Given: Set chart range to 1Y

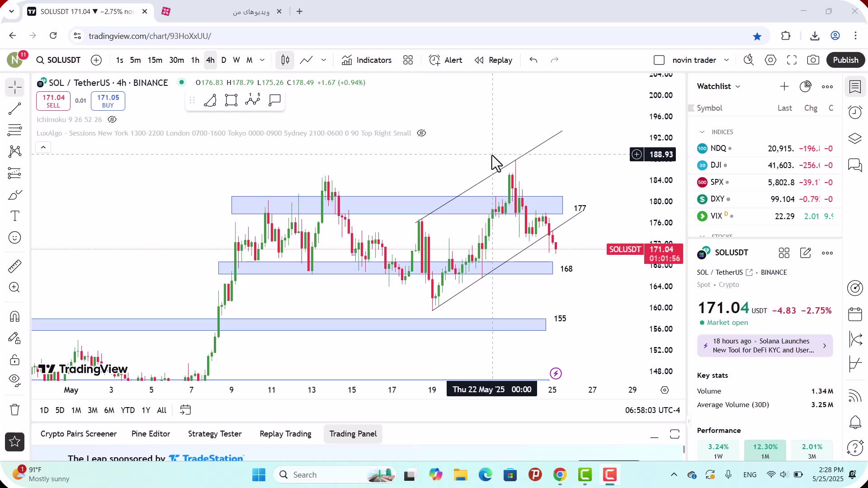Looking at the screenshot, I should (146, 410).
